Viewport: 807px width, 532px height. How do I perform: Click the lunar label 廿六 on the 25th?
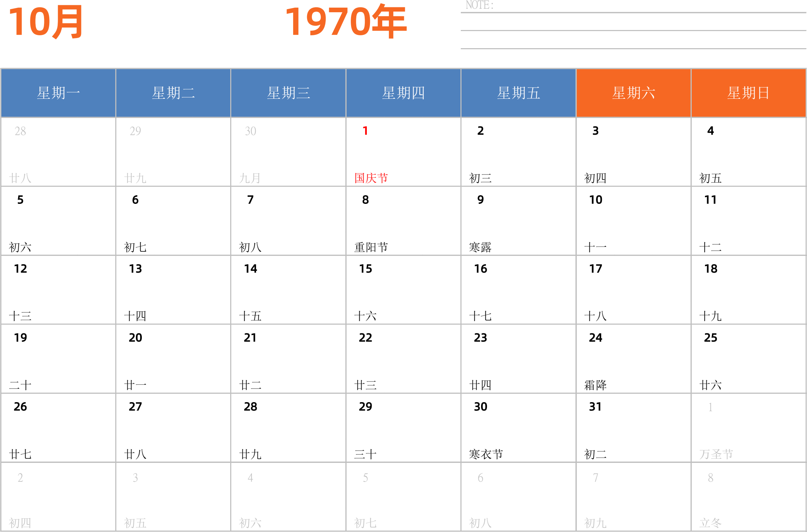[711, 385]
